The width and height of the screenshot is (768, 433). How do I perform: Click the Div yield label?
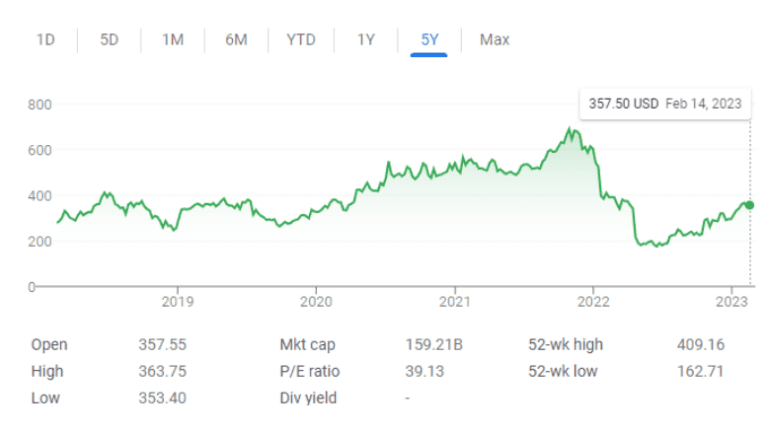coord(308,398)
